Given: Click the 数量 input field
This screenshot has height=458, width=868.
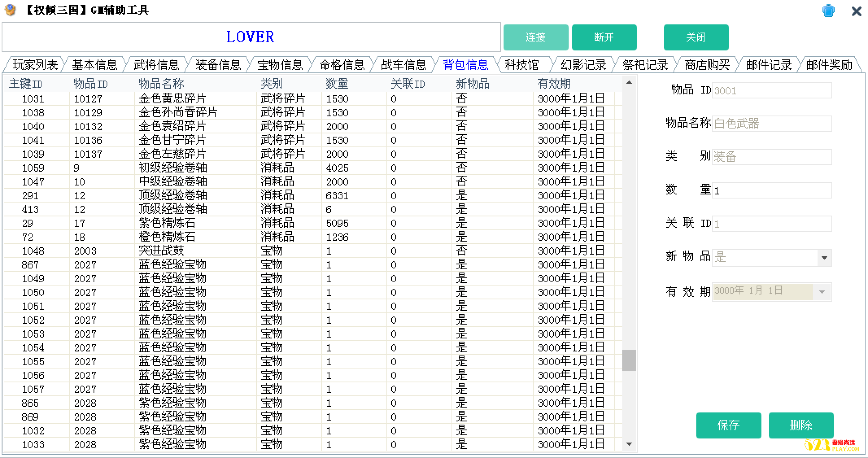Looking at the screenshot, I should coord(772,190).
